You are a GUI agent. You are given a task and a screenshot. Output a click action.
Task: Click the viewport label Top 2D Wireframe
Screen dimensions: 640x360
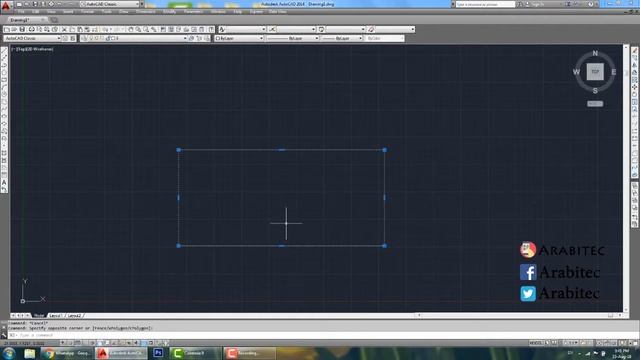(33, 49)
